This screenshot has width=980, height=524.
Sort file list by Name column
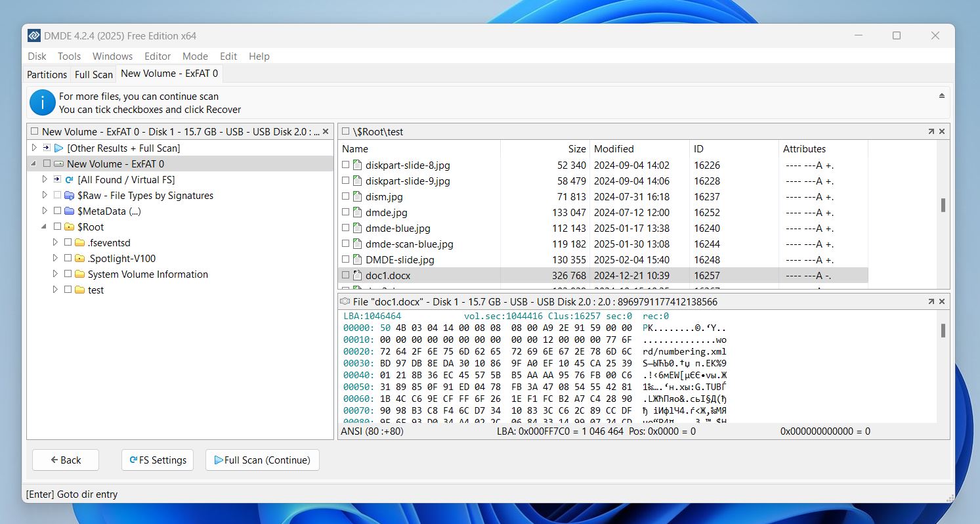[x=419, y=149]
